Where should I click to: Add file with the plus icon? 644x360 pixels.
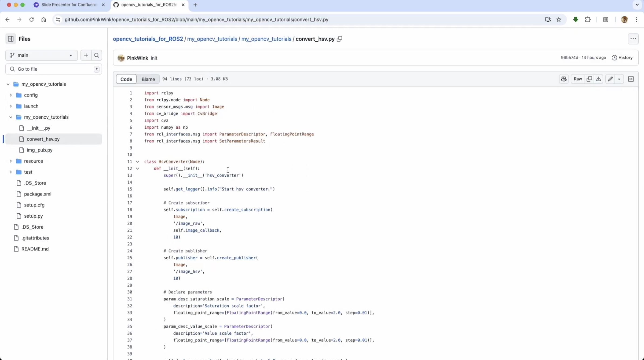(x=86, y=55)
